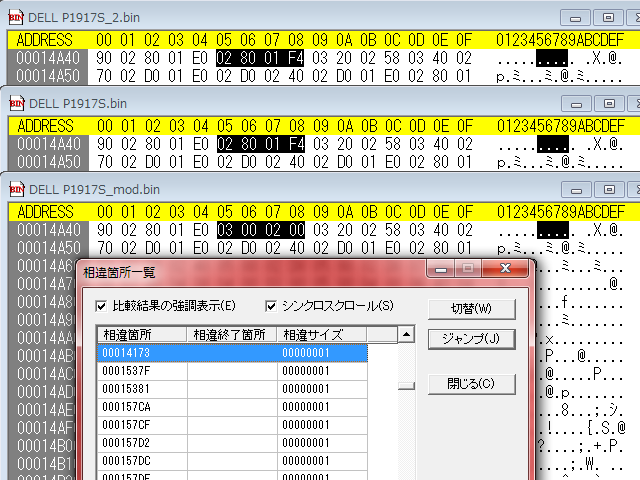Click the BIN file icon of DELL P1917S_mod.bin window
The image size is (640, 480).
(17, 189)
